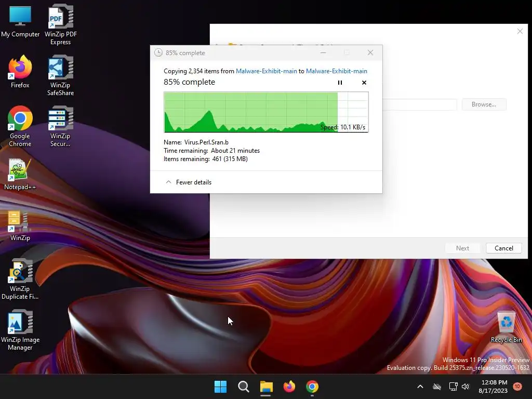Open Chrome from the taskbar
The width and height of the screenshot is (532, 399).
[x=312, y=387]
